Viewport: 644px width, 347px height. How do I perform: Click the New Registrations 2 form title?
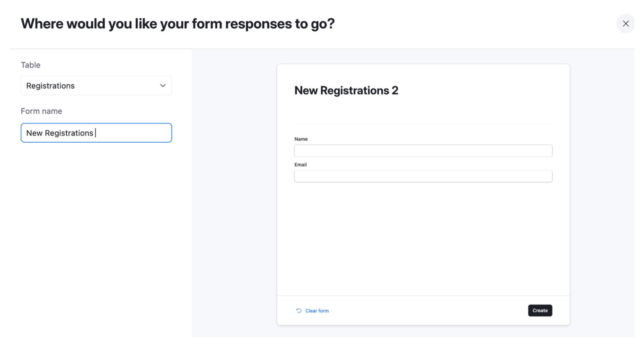click(x=346, y=91)
